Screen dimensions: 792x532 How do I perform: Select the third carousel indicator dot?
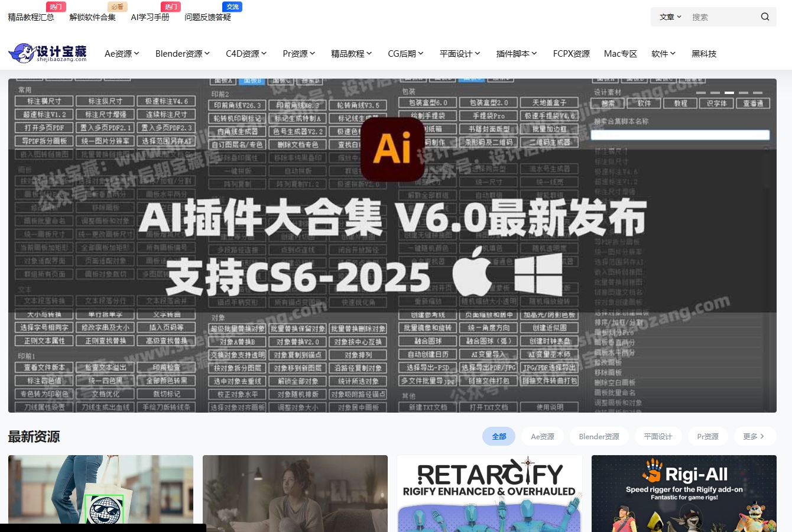729,93
